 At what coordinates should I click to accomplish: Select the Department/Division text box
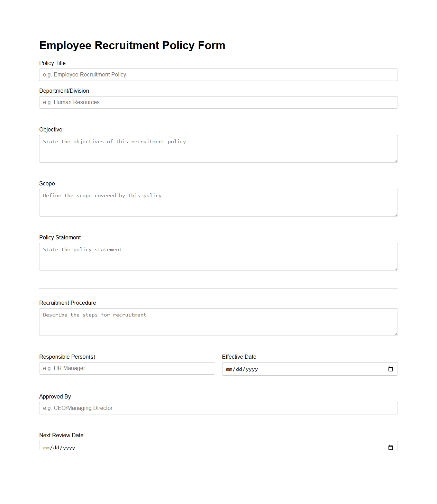[x=218, y=102]
